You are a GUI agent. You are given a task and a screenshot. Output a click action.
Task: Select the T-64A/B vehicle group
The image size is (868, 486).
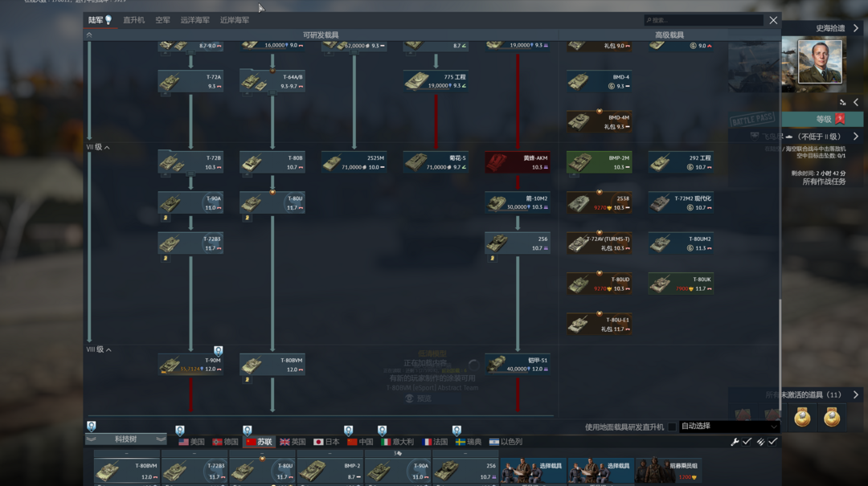(x=272, y=81)
